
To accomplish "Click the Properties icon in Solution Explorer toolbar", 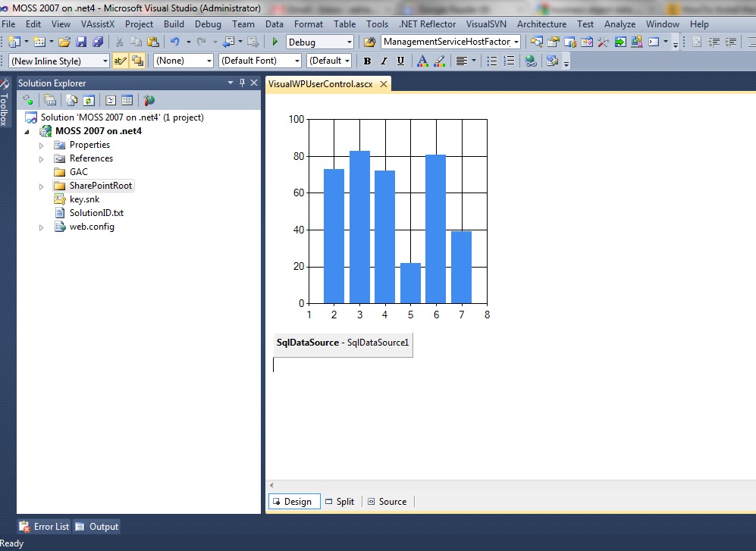I will click(x=49, y=100).
